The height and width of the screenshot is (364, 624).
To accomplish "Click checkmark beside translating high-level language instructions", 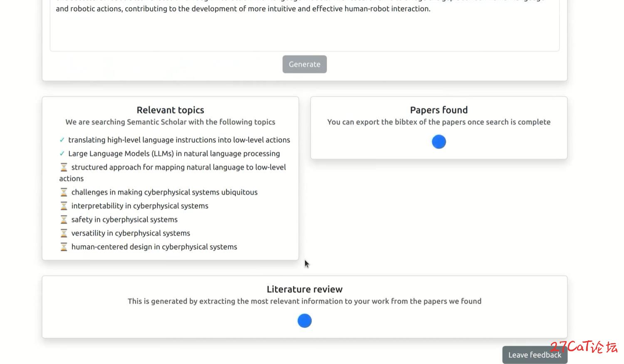I will (x=62, y=140).
